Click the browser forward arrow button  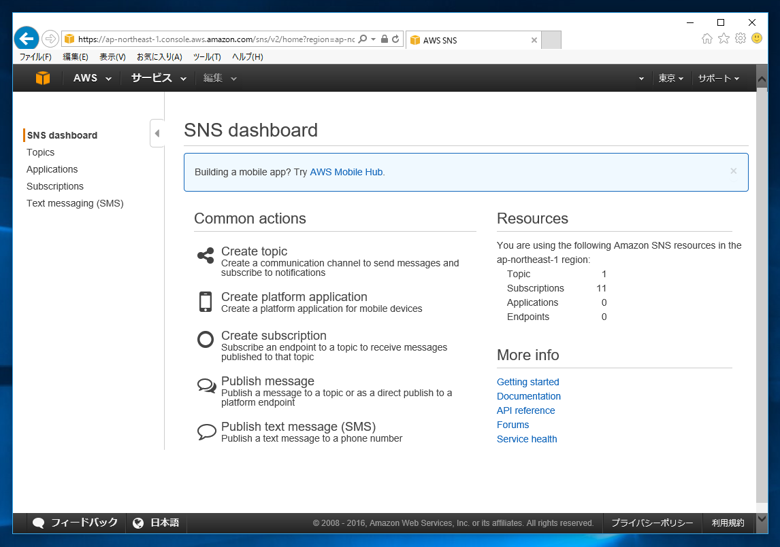[50, 39]
